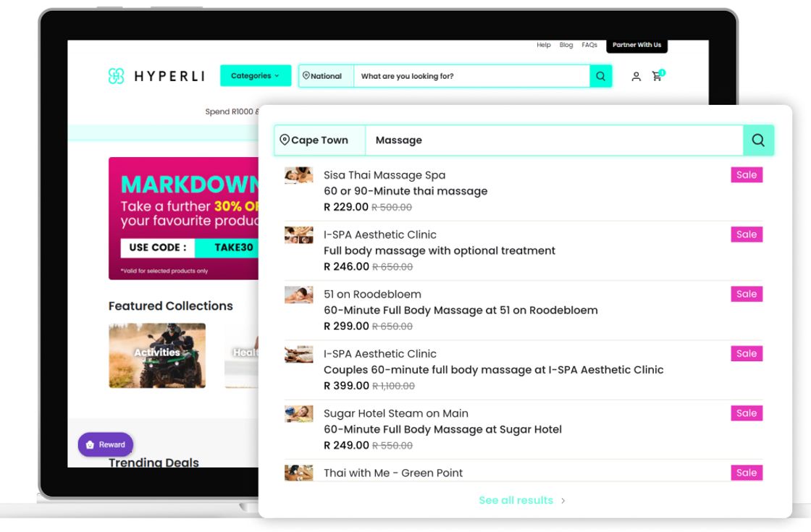Click thumbnail for Full body massage result
The height and width of the screenshot is (532, 811).
click(298, 235)
